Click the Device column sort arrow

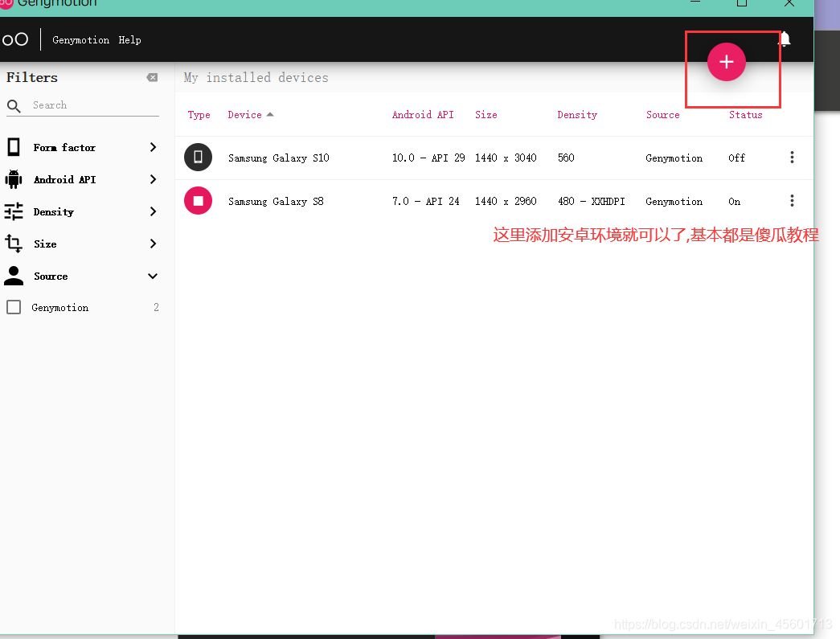click(x=270, y=114)
